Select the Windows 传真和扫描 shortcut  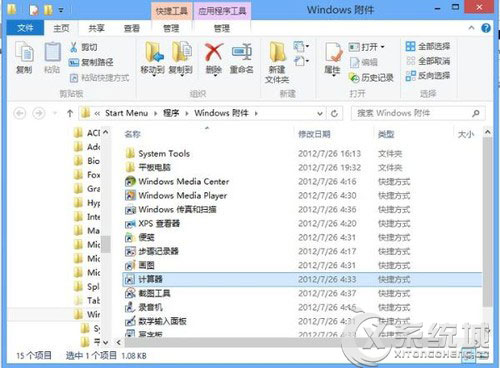[302, 209]
